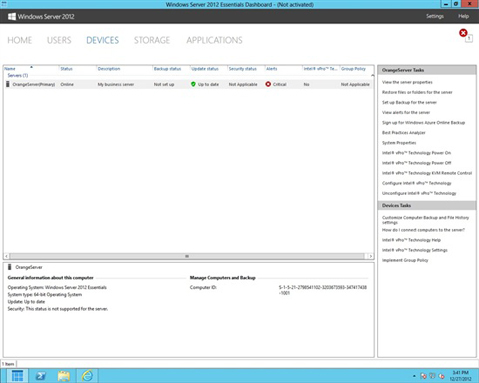
Task: Select the OrangeServer server icon in list
Action: click(8, 84)
